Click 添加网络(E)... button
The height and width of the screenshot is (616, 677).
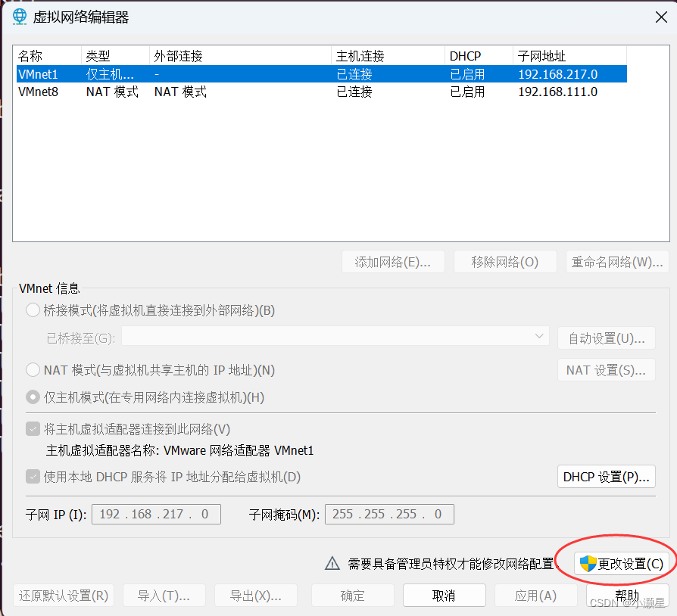point(393,262)
